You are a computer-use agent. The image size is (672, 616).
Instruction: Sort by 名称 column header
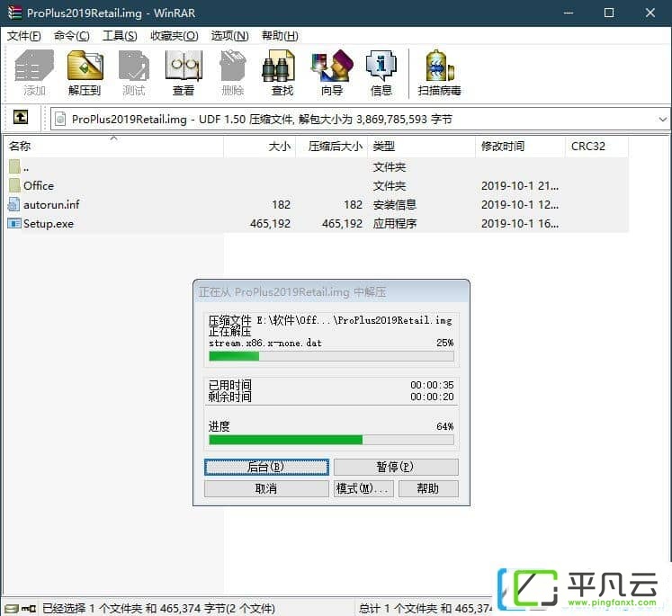[x=113, y=147]
